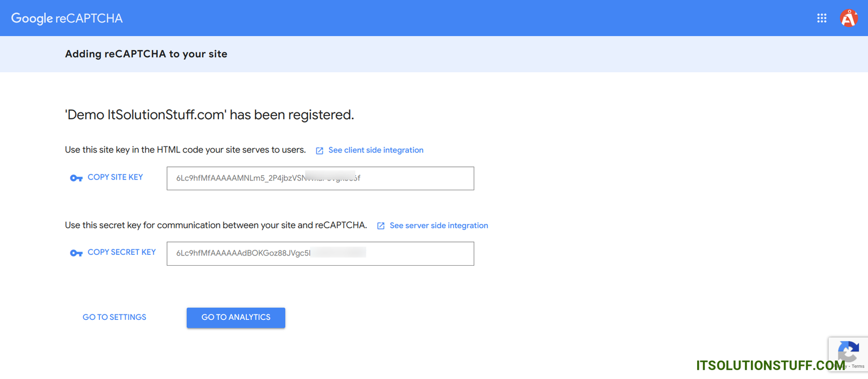Open the Terms link in the reCAPTCHA badge
Viewport: 868px width, 379px height.
pyautogui.click(x=858, y=367)
